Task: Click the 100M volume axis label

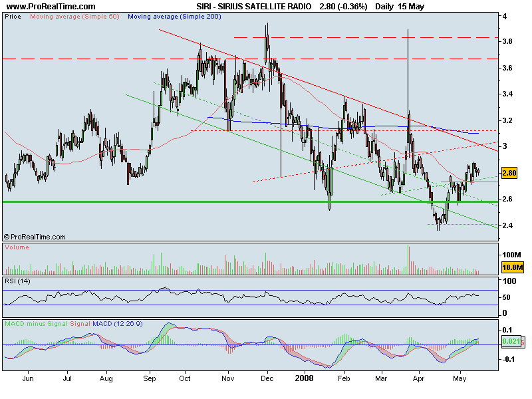Action: (511, 255)
